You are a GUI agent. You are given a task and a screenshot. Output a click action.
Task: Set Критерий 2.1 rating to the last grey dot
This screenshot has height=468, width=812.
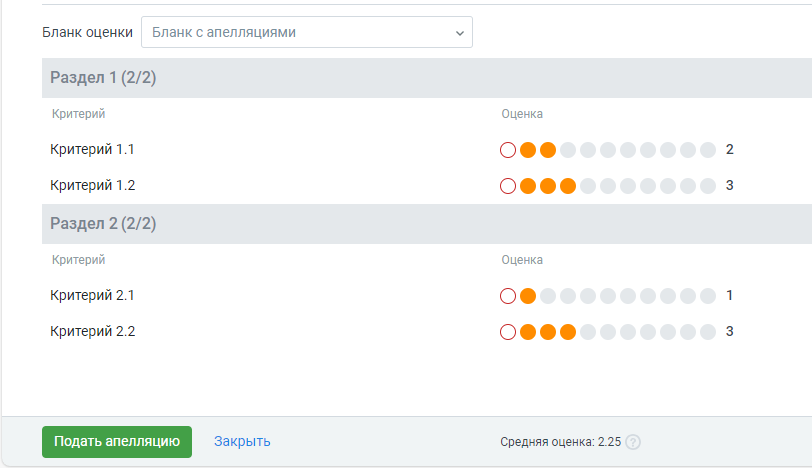pos(708,296)
